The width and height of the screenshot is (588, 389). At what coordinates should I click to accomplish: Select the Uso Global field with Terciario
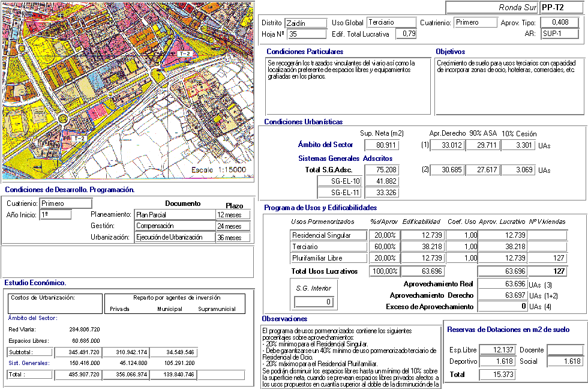coord(390,22)
